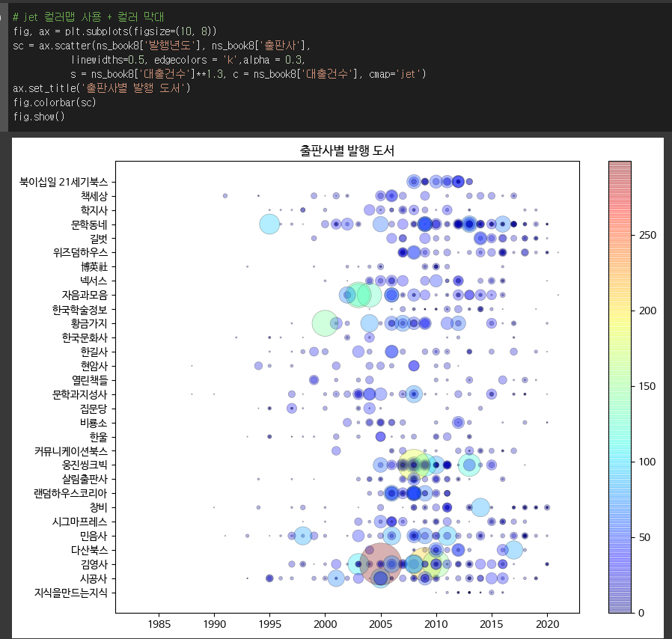Viewport: 672px width, 639px height.
Task: Click the y-axis label '시그마프레스'
Action: click(80, 522)
